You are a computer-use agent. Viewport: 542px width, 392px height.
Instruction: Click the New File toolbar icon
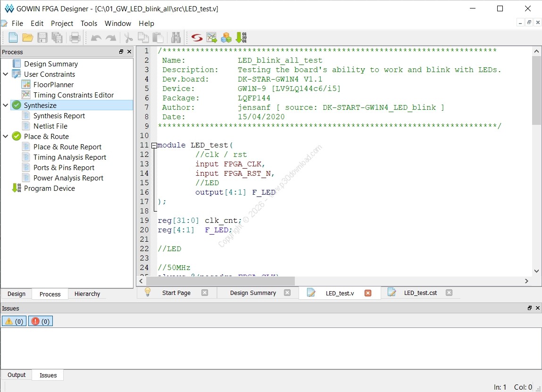pyautogui.click(x=13, y=37)
